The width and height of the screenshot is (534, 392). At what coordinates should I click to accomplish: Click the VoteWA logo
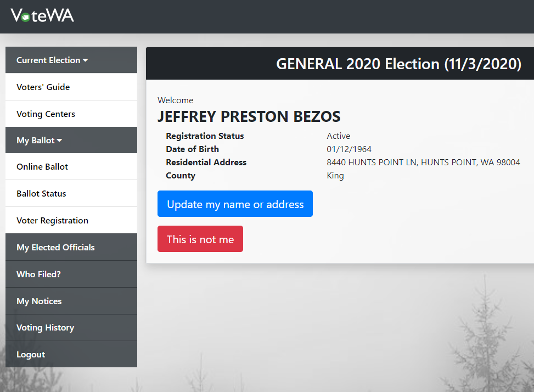pyautogui.click(x=42, y=16)
